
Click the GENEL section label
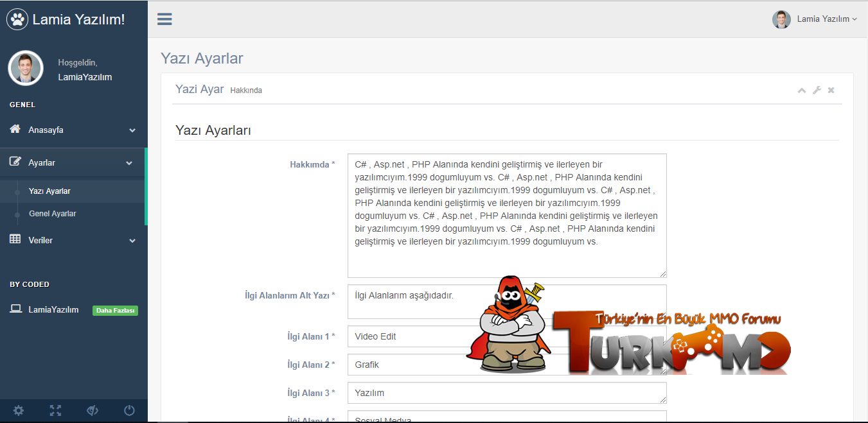point(22,105)
